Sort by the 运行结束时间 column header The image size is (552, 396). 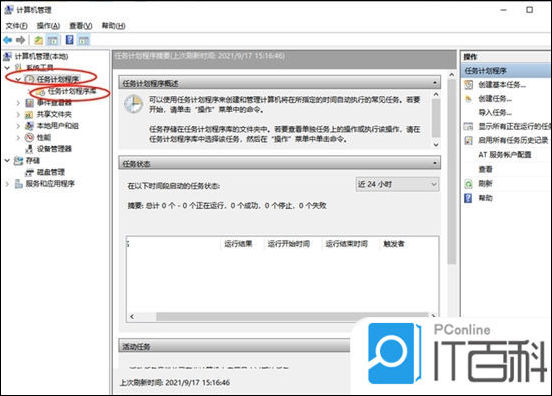pos(346,244)
